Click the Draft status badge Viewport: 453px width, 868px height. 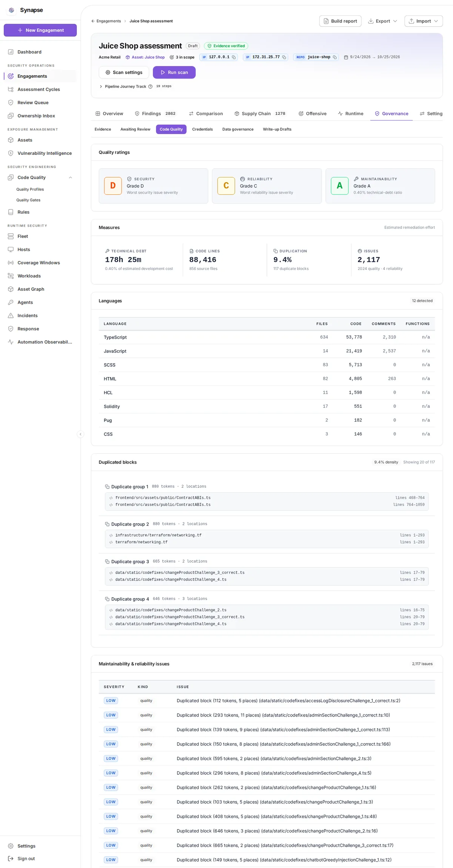(x=193, y=46)
